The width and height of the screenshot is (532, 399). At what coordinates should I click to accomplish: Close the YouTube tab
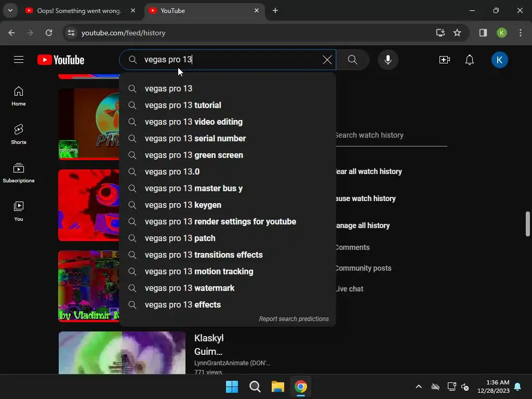pos(257,11)
